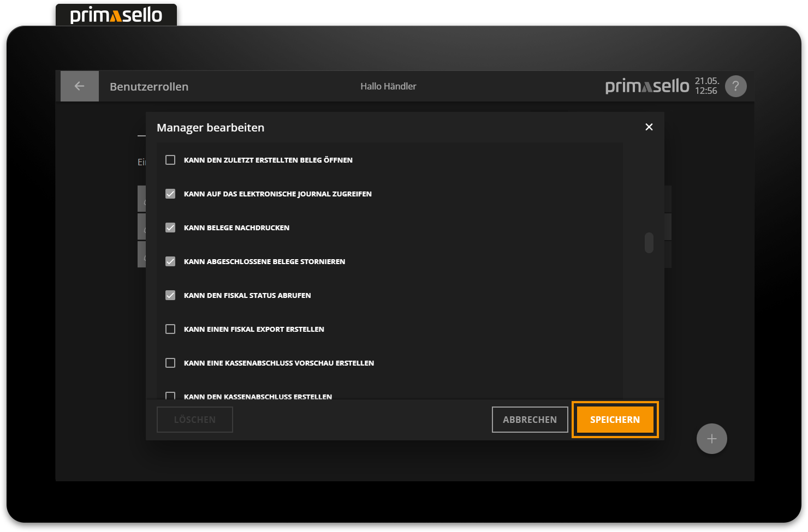Close the Manager bearbeiten dialog with X
Image resolution: width=808 pixels, height=532 pixels.
pyautogui.click(x=649, y=127)
